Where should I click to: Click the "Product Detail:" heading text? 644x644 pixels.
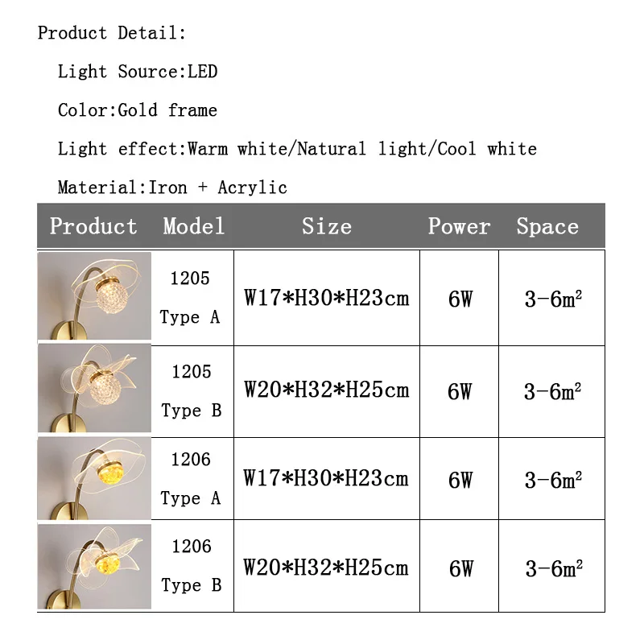(x=112, y=33)
